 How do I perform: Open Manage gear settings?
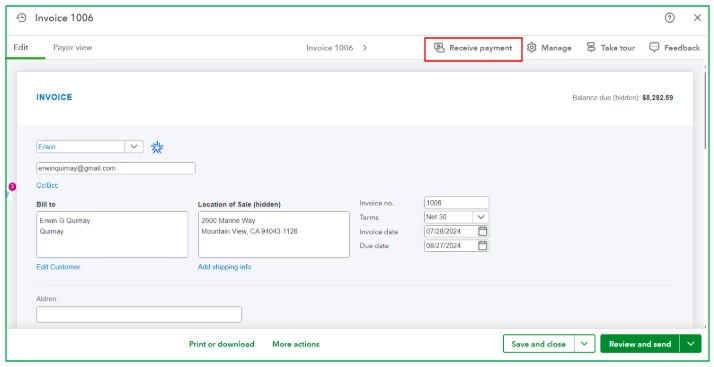[x=531, y=47]
